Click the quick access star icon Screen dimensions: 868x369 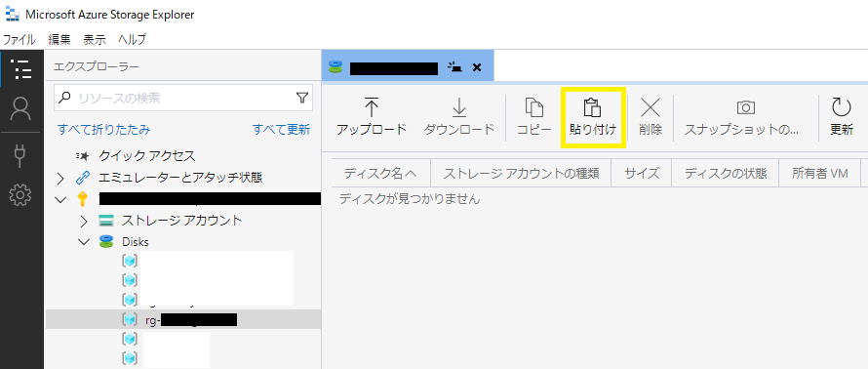click(x=83, y=156)
